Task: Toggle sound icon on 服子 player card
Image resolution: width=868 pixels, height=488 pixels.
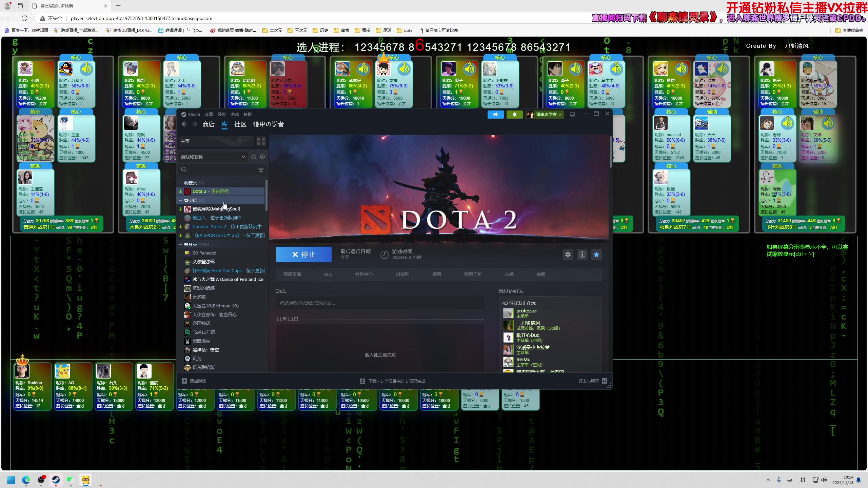Action: click(470, 69)
